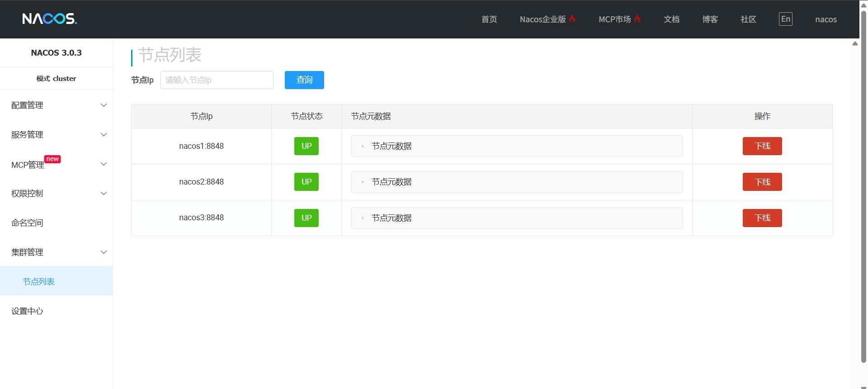The image size is (868, 389).
Task: Expand 节点元数据 for nacos2:8848
Action: [517, 182]
